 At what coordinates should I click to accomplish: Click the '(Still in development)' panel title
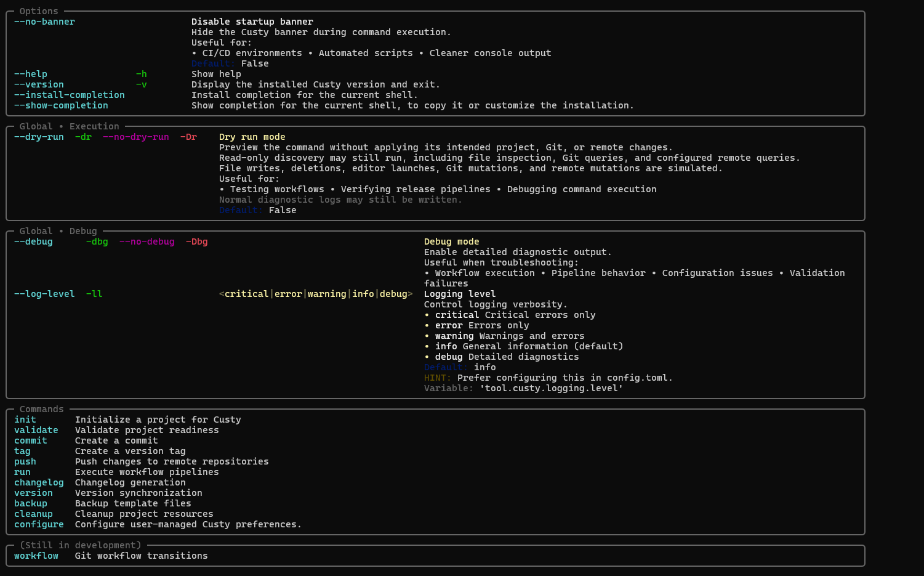point(81,545)
